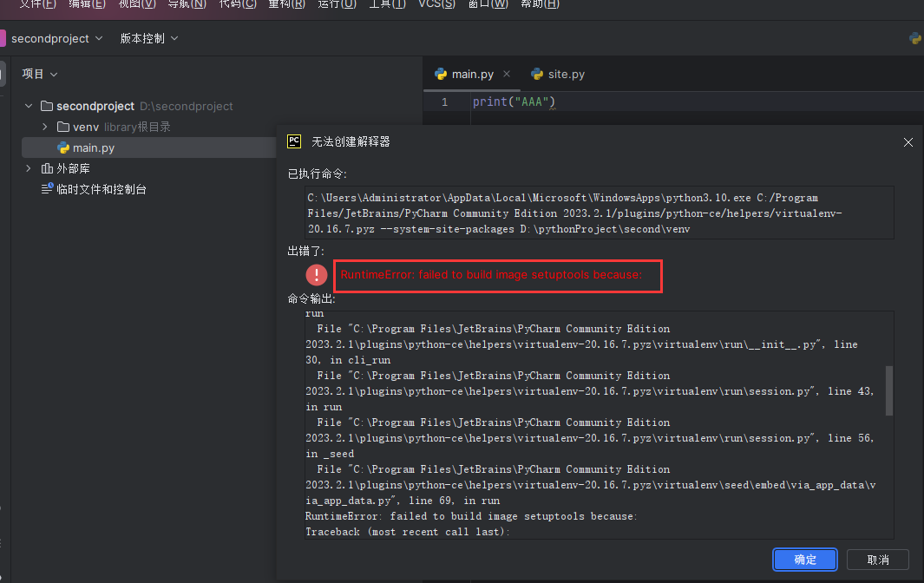Screen dimensions: 924x583
Task: Click the red error exclamation icon
Action: [317, 275]
